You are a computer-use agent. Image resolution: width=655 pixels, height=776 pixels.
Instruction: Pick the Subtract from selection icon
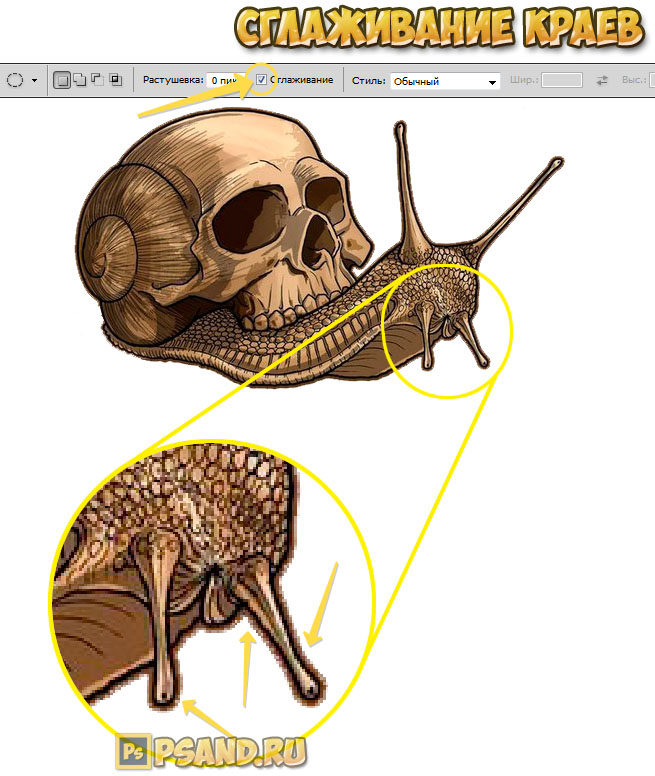[x=97, y=80]
